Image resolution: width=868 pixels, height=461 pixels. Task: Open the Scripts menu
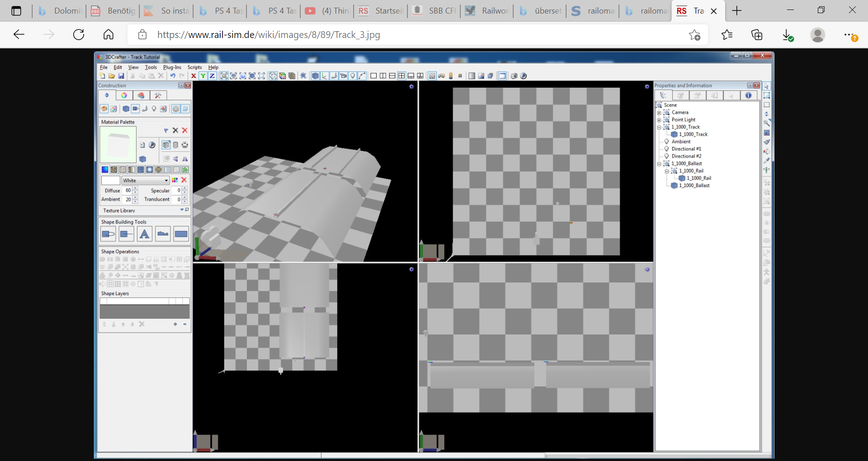(194, 67)
